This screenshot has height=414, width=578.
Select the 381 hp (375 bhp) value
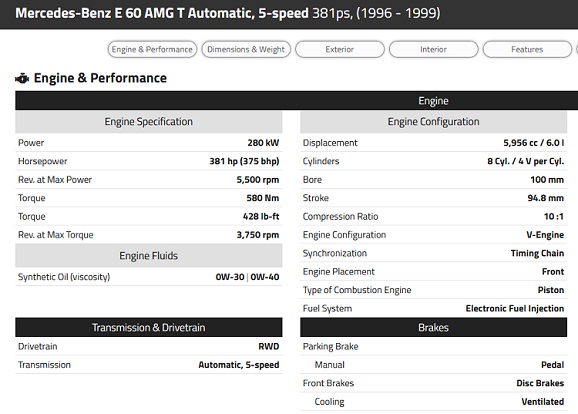point(244,161)
